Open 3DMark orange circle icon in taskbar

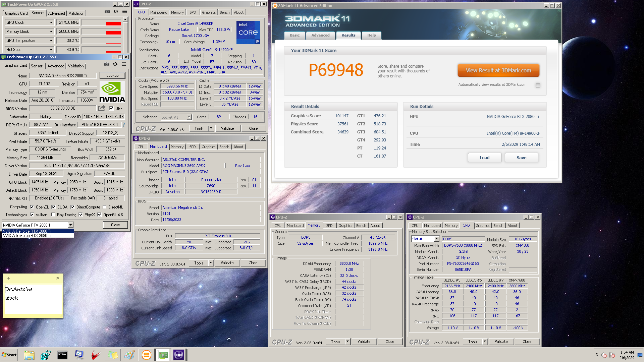(146, 355)
